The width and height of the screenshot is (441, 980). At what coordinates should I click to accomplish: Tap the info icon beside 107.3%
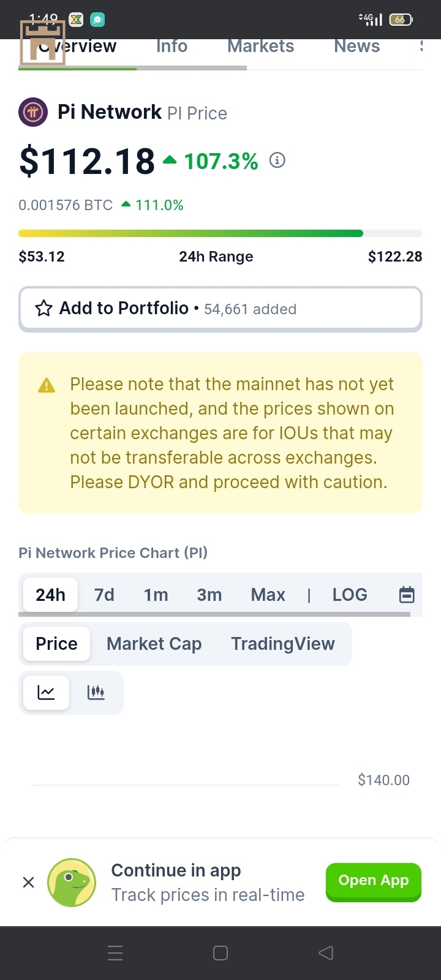click(x=277, y=160)
